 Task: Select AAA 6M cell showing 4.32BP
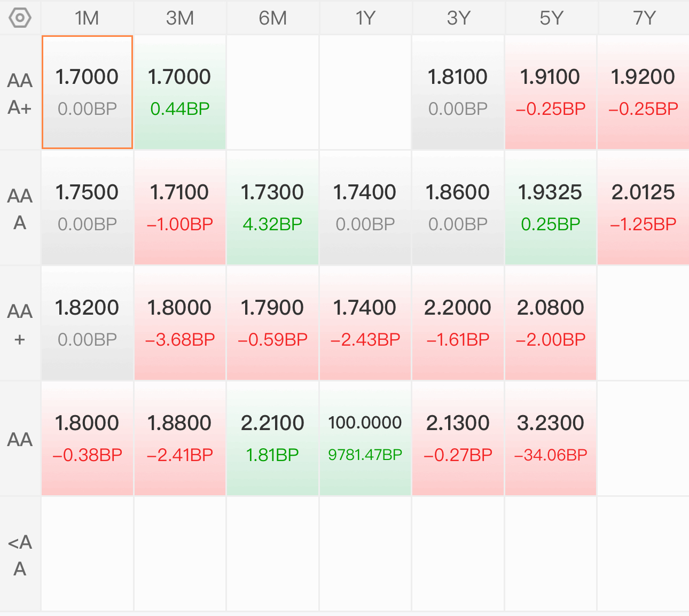pos(272,207)
